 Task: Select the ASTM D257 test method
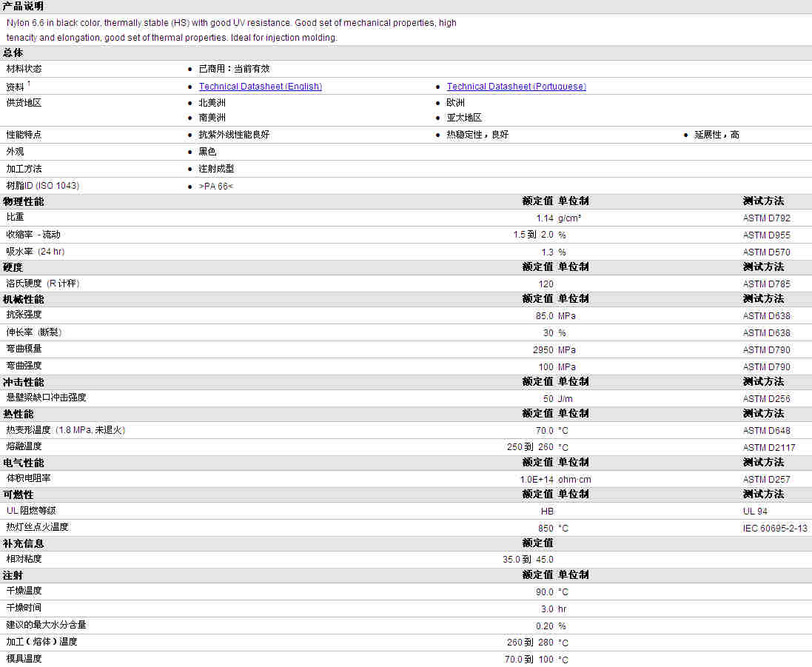tap(766, 480)
